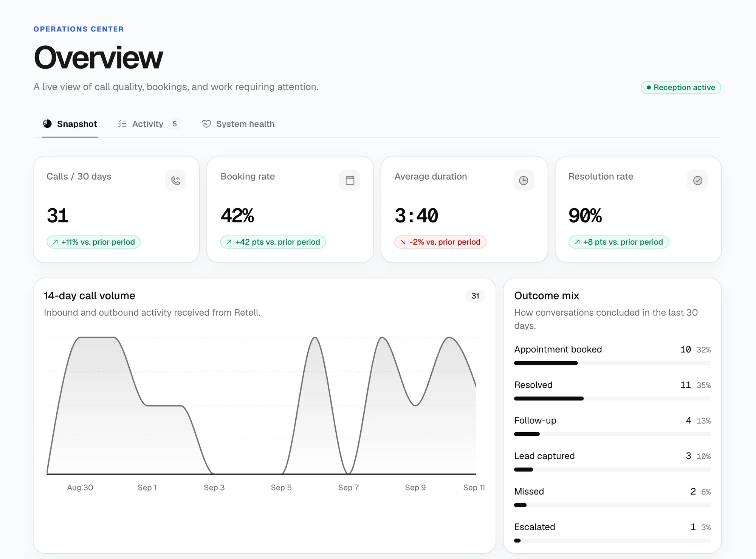The height and width of the screenshot is (559, 756).
Task: Click the Lead captured label
Action: click(x=544, y=456)
